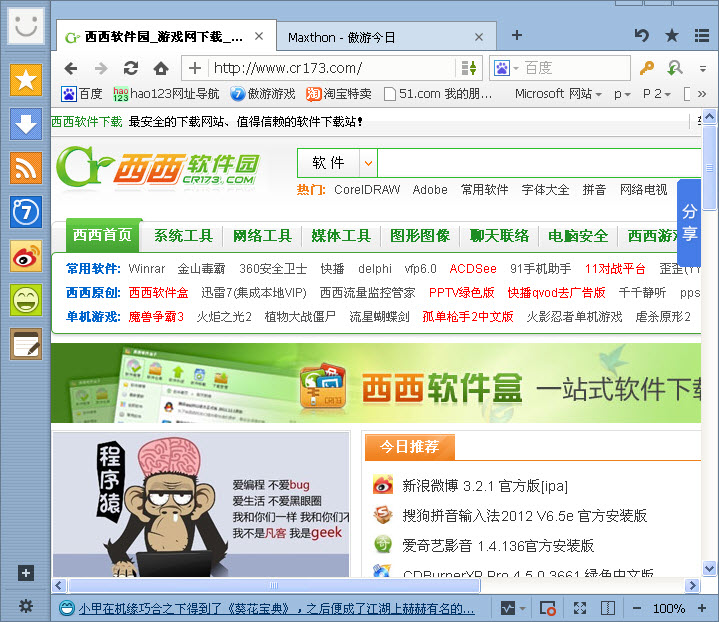Open the 爱奇艺影音 1.4.136 link
Screen dimensions: 719x622
498,546
